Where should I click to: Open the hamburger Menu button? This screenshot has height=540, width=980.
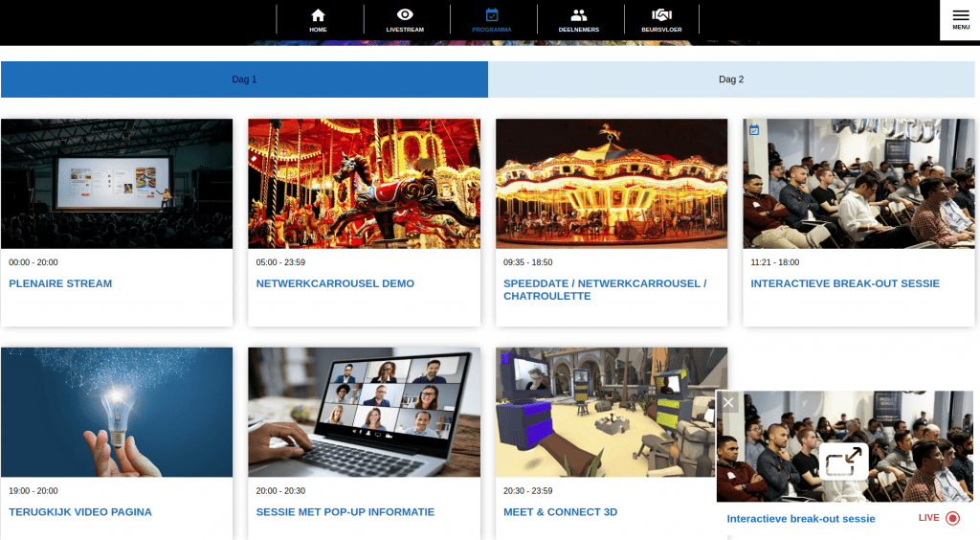[x=961, y=19]
